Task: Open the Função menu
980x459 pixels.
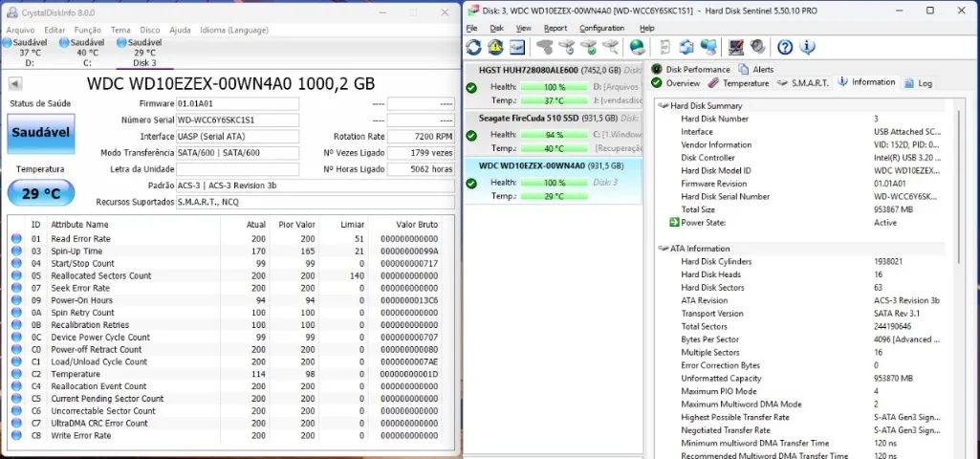Action: 88,30
